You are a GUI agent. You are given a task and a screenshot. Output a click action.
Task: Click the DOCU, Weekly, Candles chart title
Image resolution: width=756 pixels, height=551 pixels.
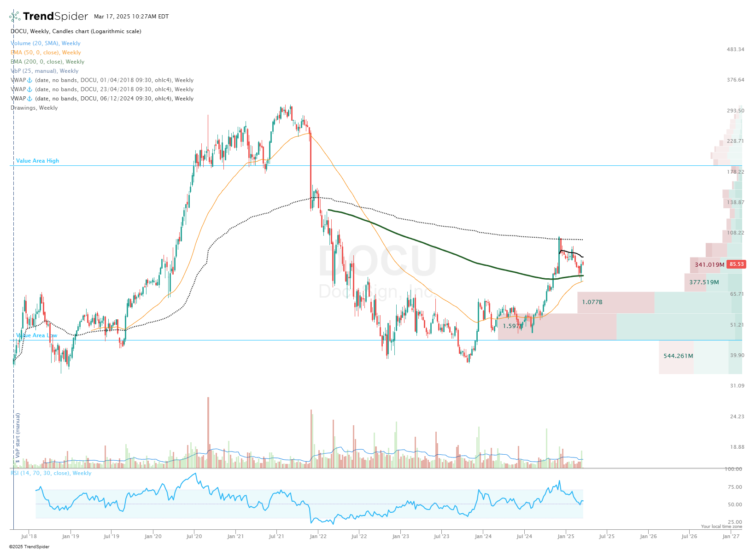[76, 31]
